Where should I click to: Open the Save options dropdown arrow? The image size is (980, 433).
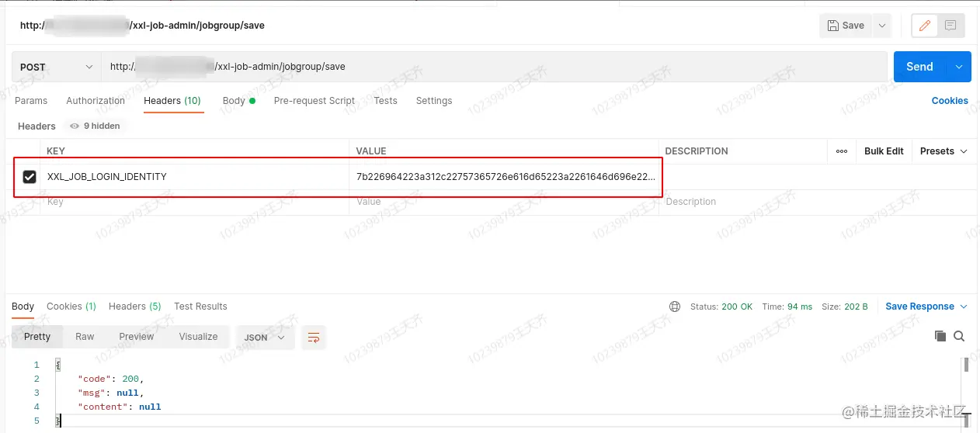point(881,26)
